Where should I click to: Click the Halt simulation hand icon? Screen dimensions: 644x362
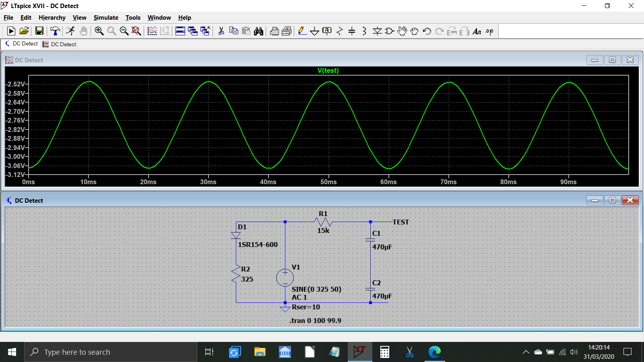point(83,31)
